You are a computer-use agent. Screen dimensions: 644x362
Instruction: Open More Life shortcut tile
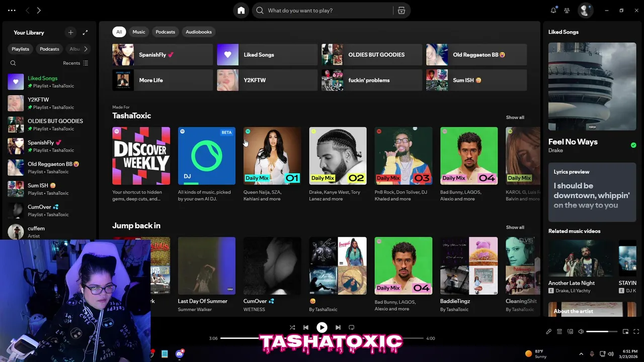point(163,80)
